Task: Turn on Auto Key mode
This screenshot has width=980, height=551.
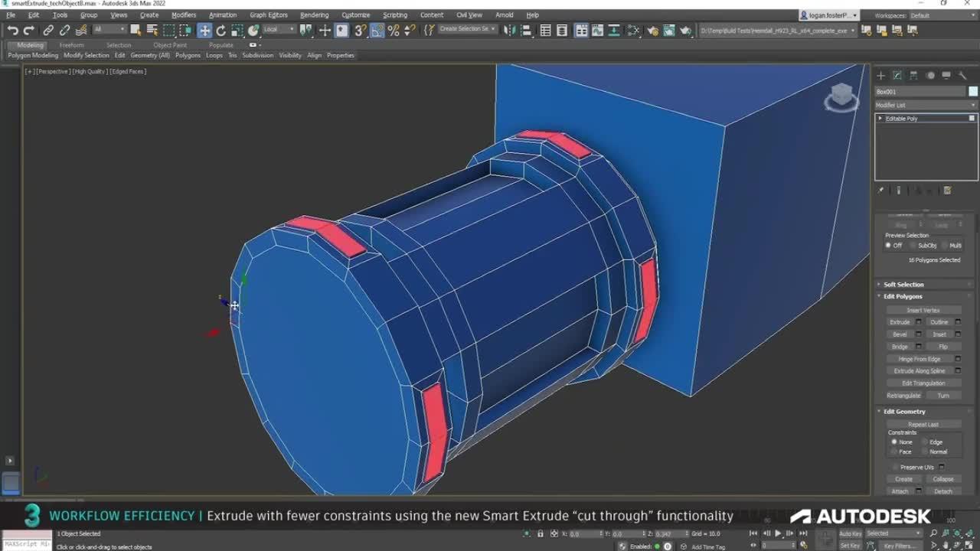Action: (x=848, y=534)
